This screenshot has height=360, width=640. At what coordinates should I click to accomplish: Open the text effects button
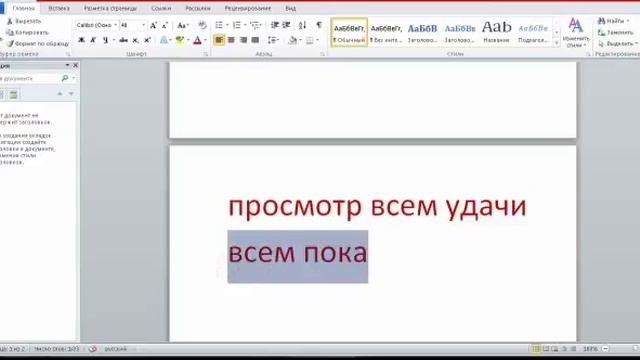click(x=164, y=40)
